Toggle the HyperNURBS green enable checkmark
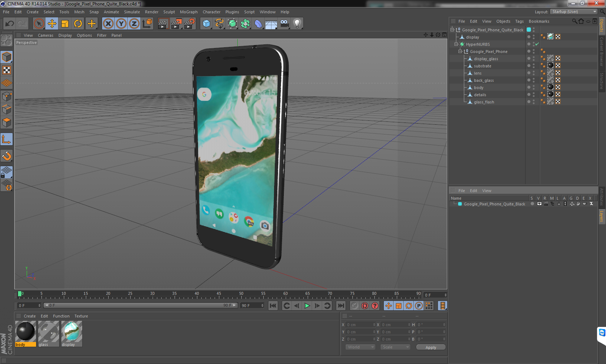Screen dimensions: 606x364 [537, 44]
